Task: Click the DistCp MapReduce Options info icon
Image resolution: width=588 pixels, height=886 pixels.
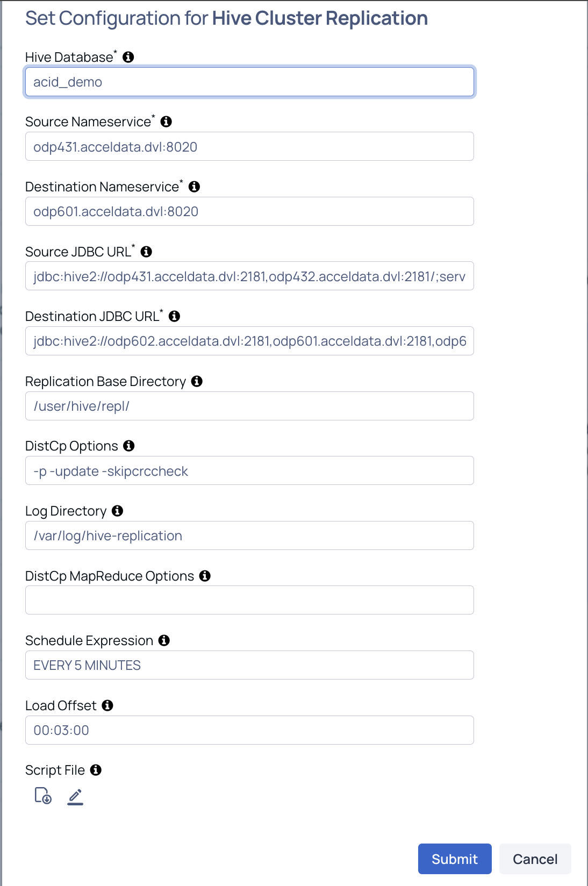Action: tap(205, 576)
